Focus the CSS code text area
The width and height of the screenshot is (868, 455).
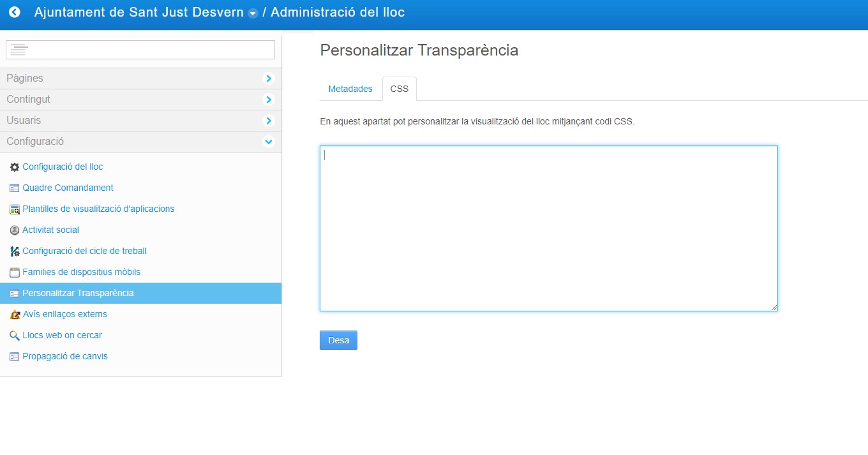coord(549,228)
